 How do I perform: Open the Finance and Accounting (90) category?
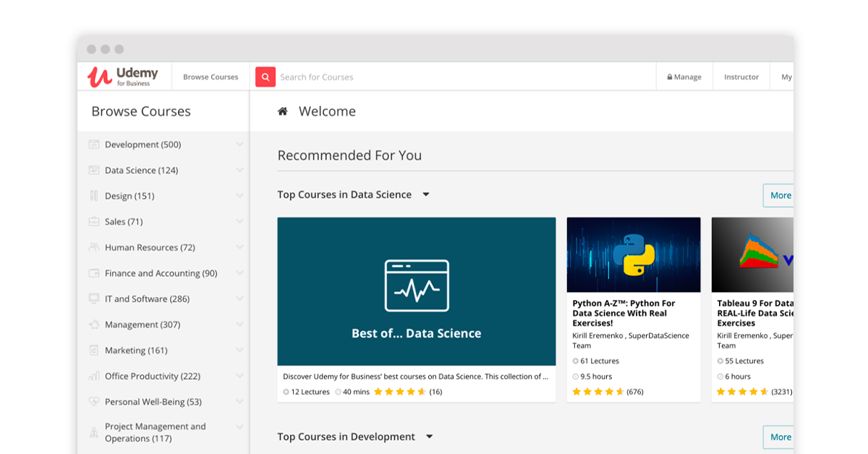pyautogui.click(x=161, y=273)
